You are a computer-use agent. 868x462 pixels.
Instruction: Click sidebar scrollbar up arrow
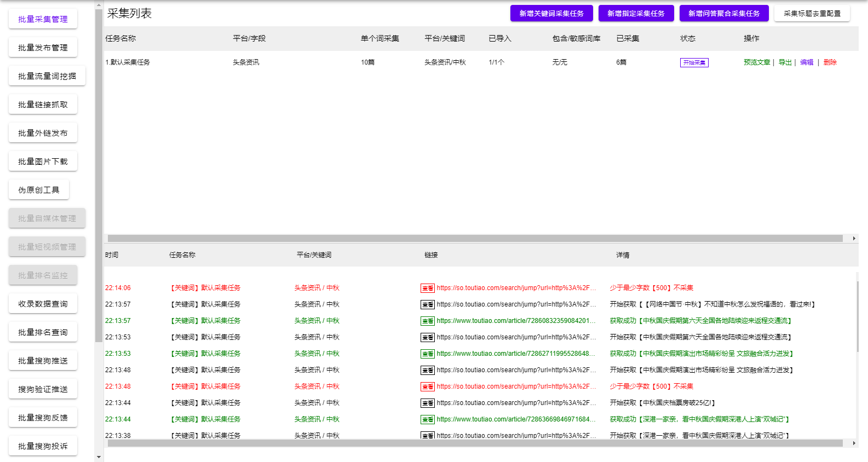pos(99,5)
